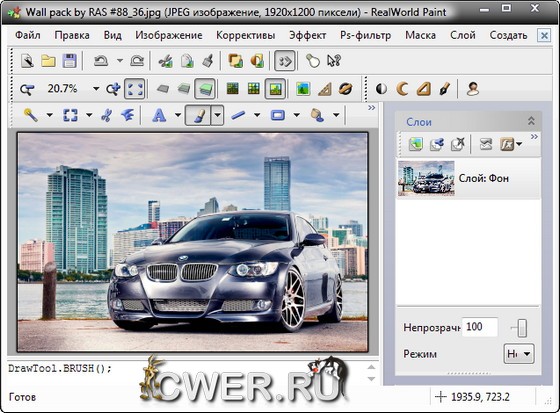Redo action arrow icon
The image size is (560, 413).
pyautogui.click(x=137, y=60)
